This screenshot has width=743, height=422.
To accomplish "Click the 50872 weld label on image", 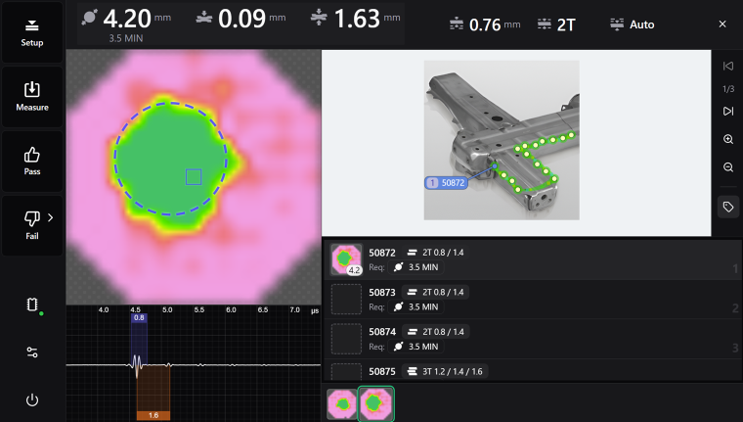I will point(447,183).
